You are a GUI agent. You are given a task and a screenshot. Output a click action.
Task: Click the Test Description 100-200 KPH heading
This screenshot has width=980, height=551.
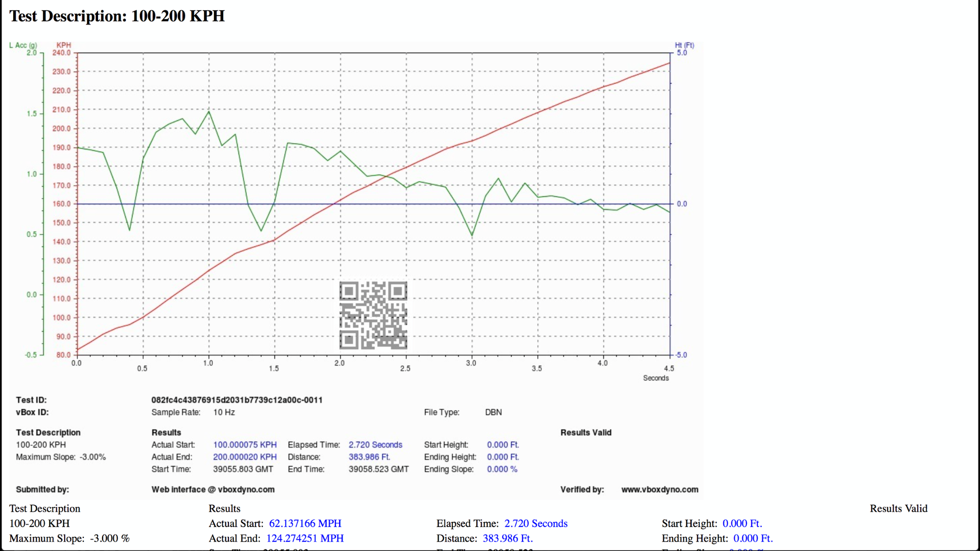click(x=117, y=16)
